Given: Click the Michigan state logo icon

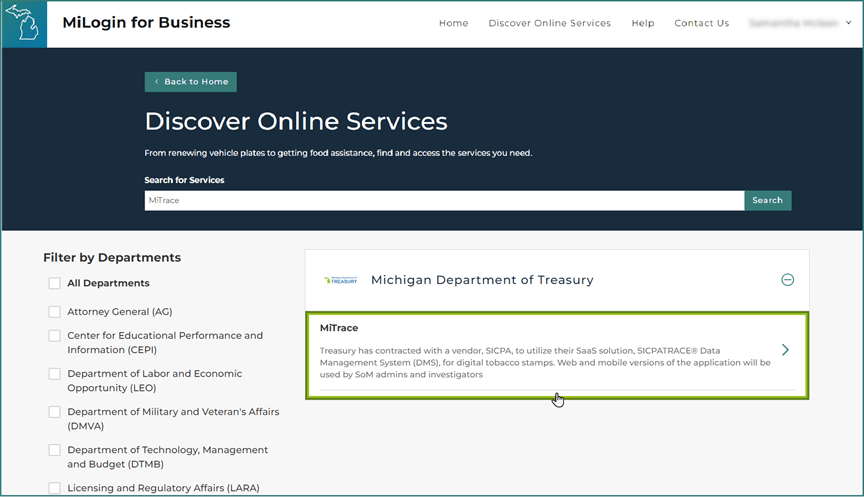Looking at the screenshot, I should coord(24,24).
